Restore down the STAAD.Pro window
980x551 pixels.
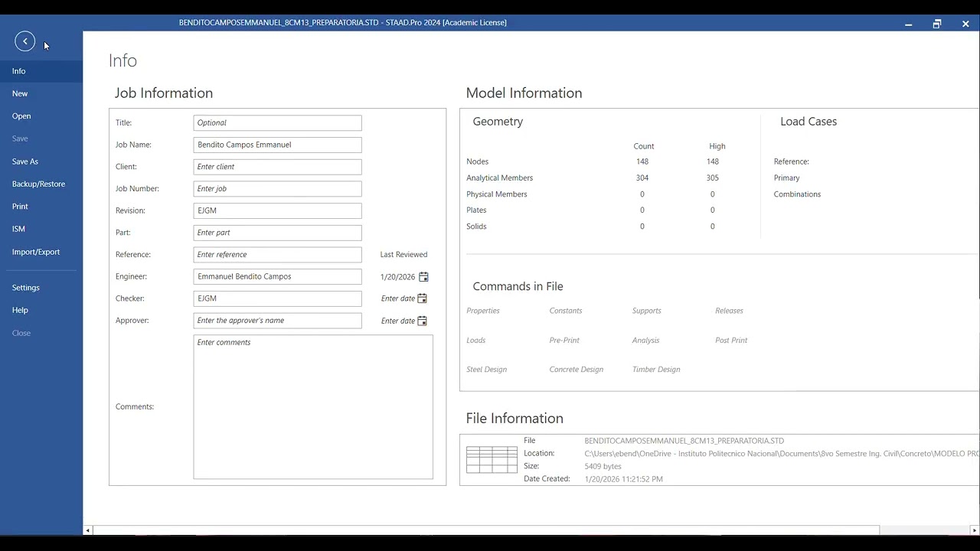[936, 24]
